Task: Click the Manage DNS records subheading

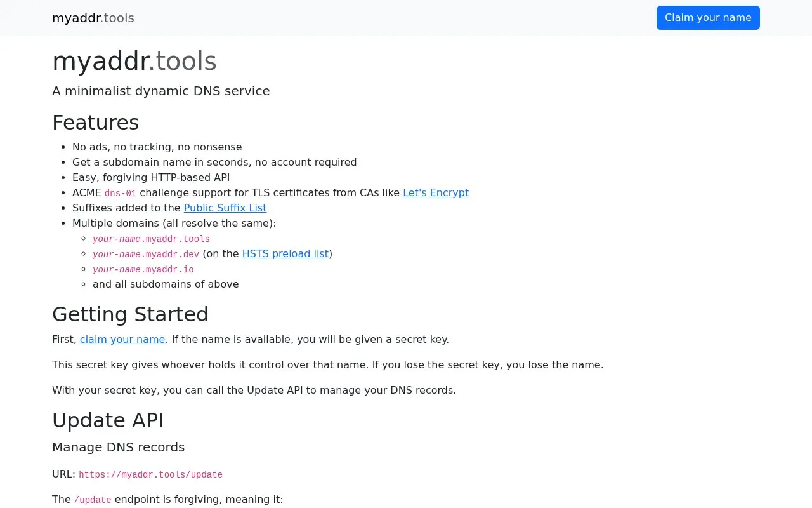Action: tap(119, 447)
